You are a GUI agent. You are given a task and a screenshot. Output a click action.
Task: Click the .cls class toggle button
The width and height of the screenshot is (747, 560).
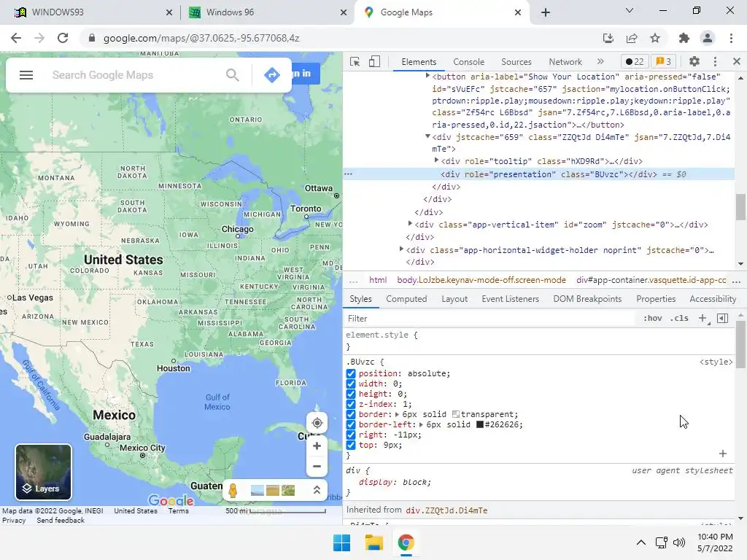[x=679, y=318]
